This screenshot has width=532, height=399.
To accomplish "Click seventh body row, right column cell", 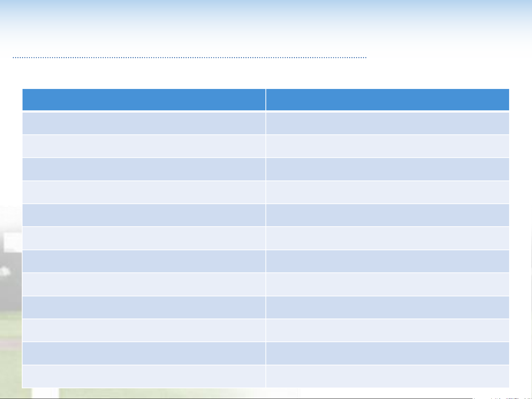I will 387,261.
